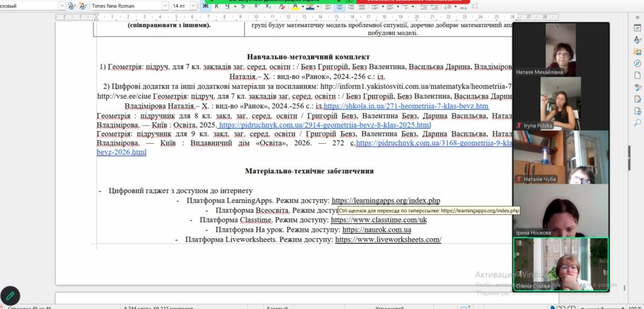
Task: Clear direct formatting icon
Action: coord(281,6)
